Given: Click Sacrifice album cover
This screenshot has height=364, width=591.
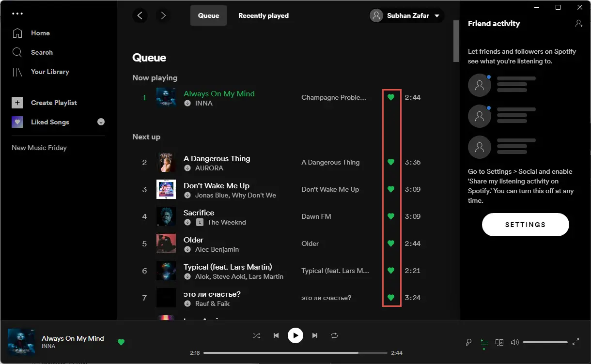Looking at the screenshot, I should 166,216.
